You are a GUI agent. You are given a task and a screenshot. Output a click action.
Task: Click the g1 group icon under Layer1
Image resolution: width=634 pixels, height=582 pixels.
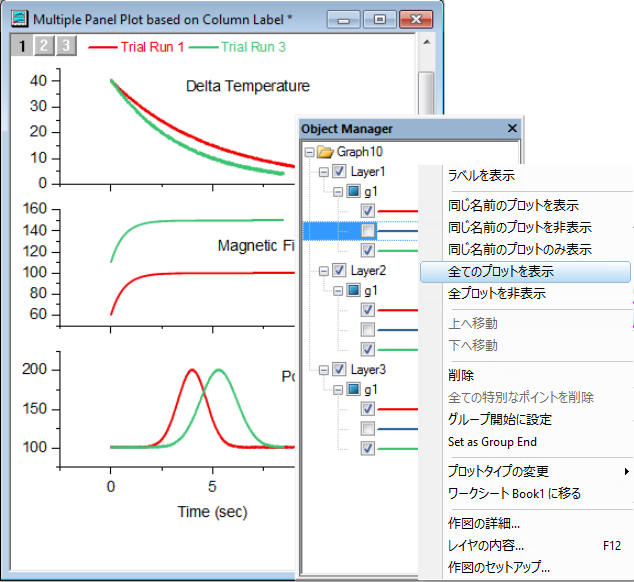(x=354, y=191)
